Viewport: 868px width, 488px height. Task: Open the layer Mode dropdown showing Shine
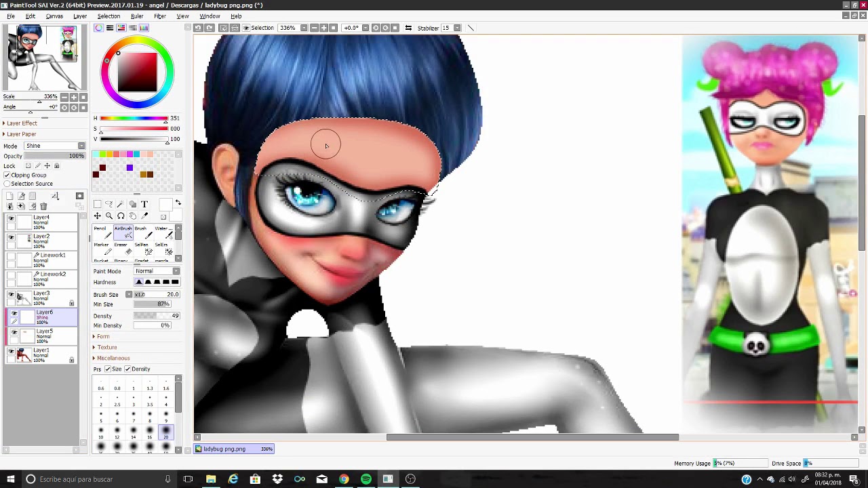(55, 146)
